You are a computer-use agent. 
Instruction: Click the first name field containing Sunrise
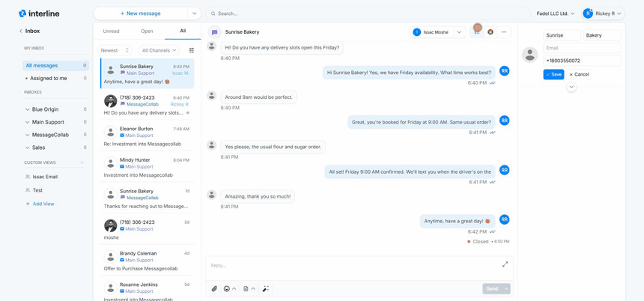562,35
